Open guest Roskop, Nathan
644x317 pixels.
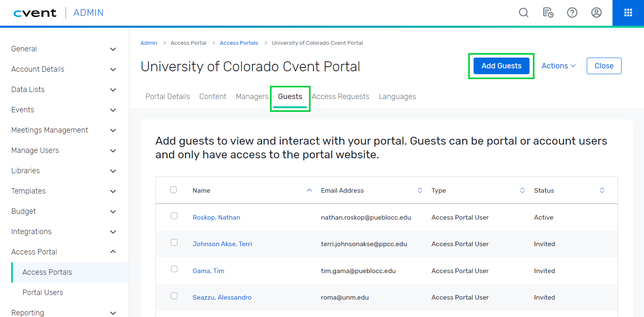(x=216, y=217)
